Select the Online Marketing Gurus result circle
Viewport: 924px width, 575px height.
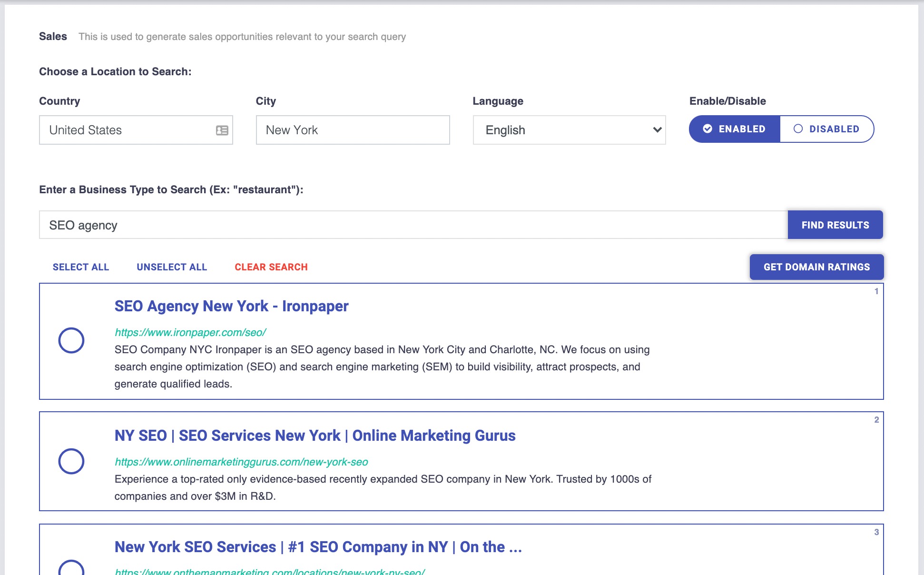click(x=71, y=461)
